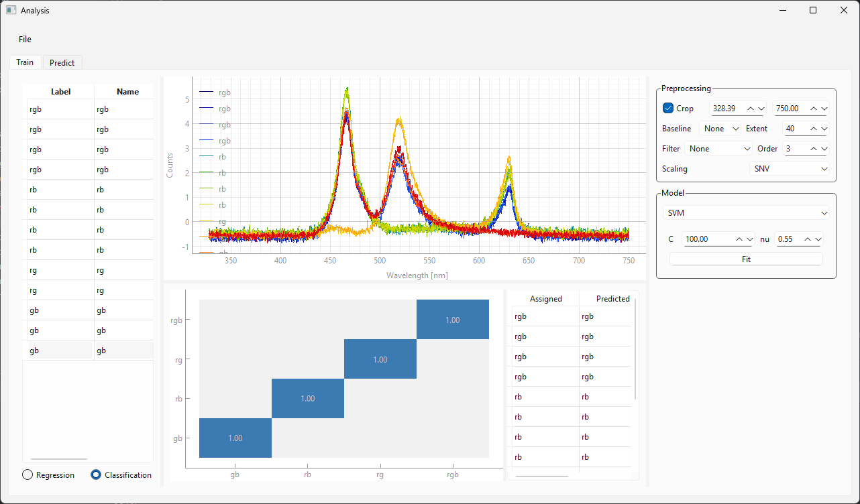Click the Label column header
Screen dimensions: 860x504
60,92
